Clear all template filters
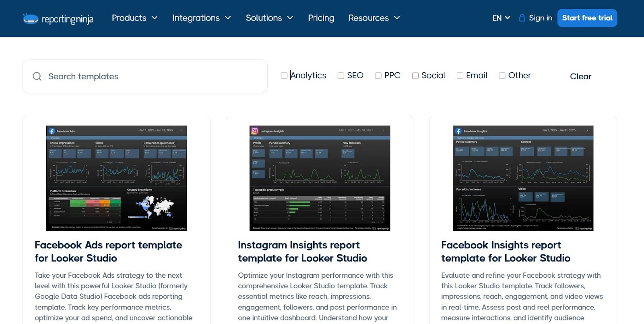 tap(580, 76)
